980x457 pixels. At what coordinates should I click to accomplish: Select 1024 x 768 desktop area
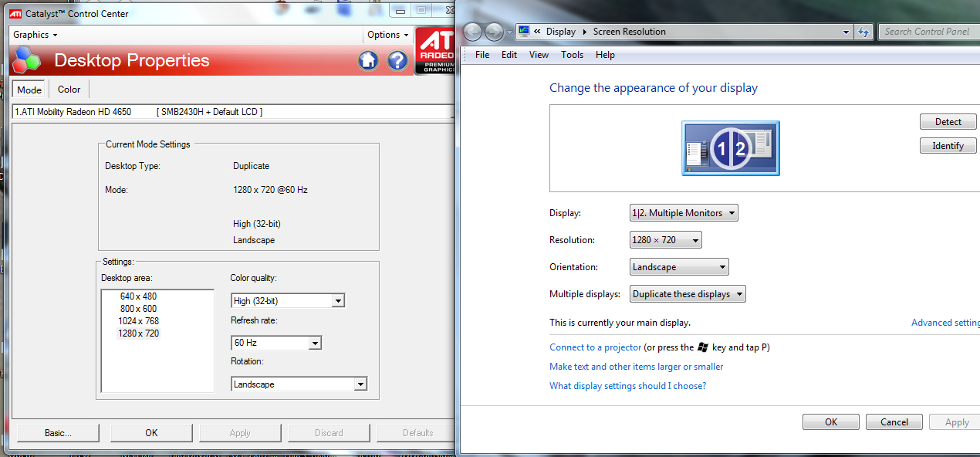[x=138, y=321]
